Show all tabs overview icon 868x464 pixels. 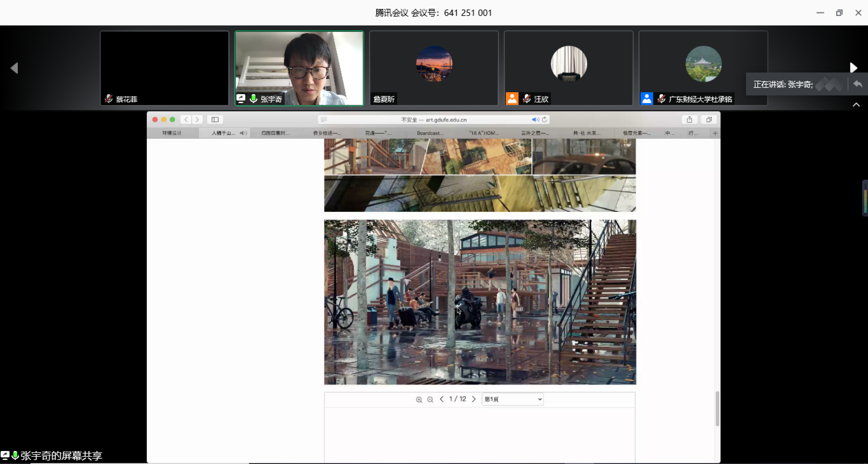(709, 119)
